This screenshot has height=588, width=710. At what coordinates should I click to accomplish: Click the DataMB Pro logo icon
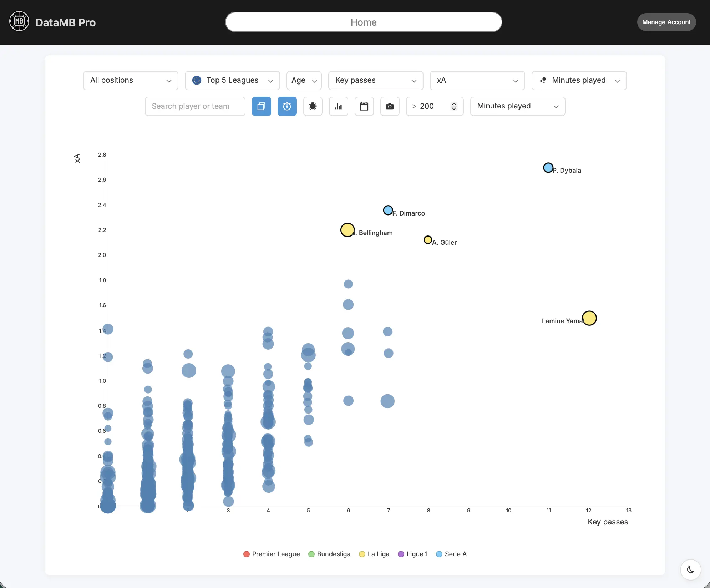(x=19, y=21)
